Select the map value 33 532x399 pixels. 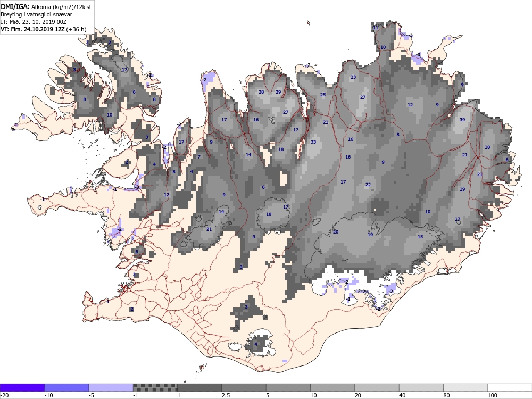point(313,142)
